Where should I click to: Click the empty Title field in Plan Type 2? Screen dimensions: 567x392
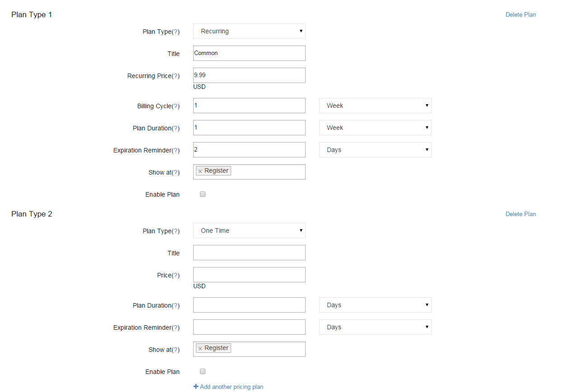[x=249, y=253]
